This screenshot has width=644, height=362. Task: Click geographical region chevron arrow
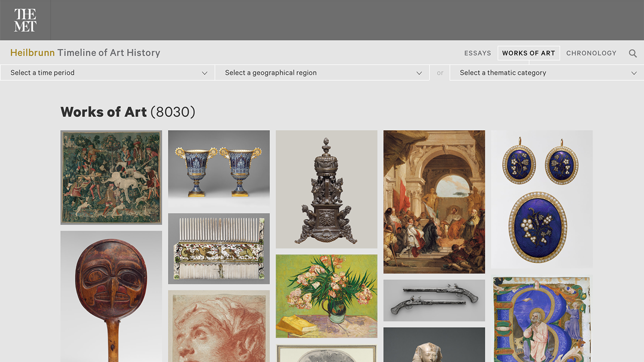click(x=419, y=73)
